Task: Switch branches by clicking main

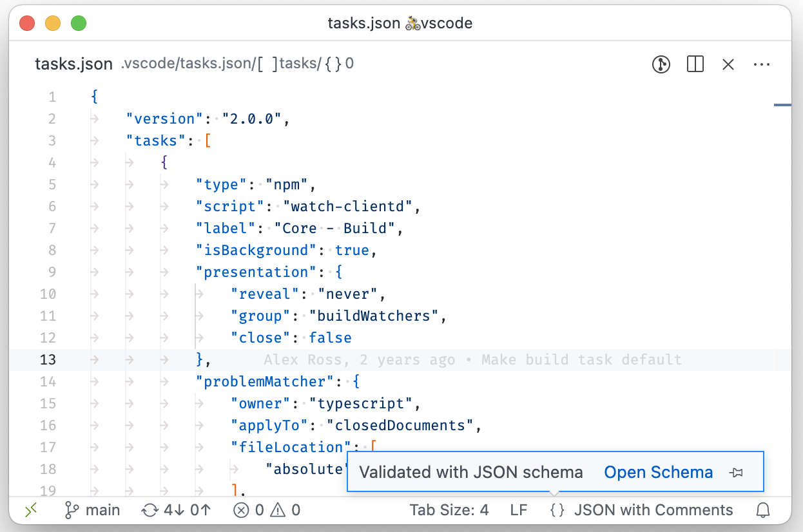Action: pyautogui.click(x=93, y=509)
